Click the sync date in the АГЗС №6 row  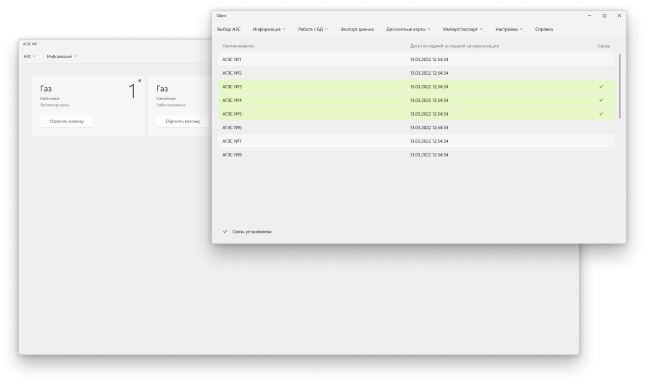point(429,128)
